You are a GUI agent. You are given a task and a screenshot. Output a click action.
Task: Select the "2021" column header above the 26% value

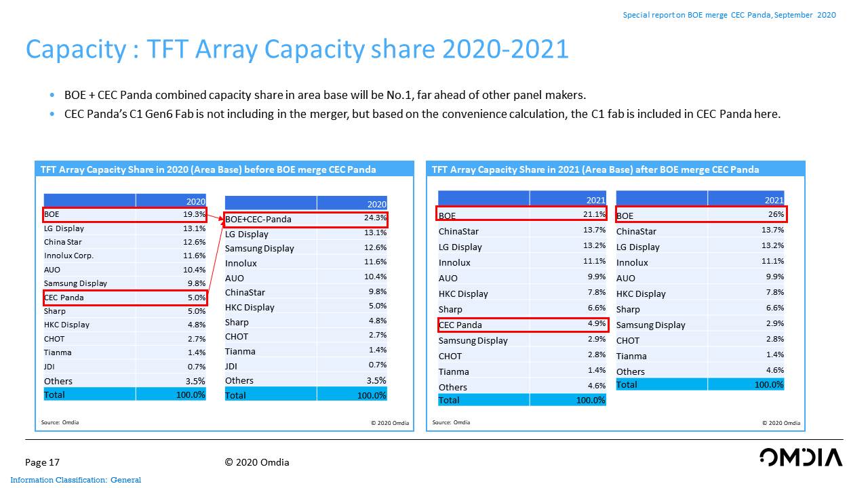tap(774, 200)
